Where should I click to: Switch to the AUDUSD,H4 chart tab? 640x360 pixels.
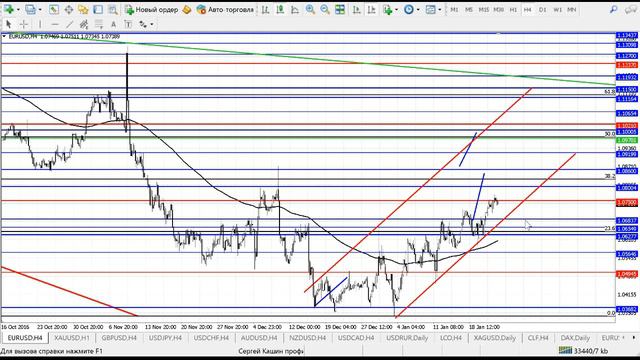tap(259, 338)
